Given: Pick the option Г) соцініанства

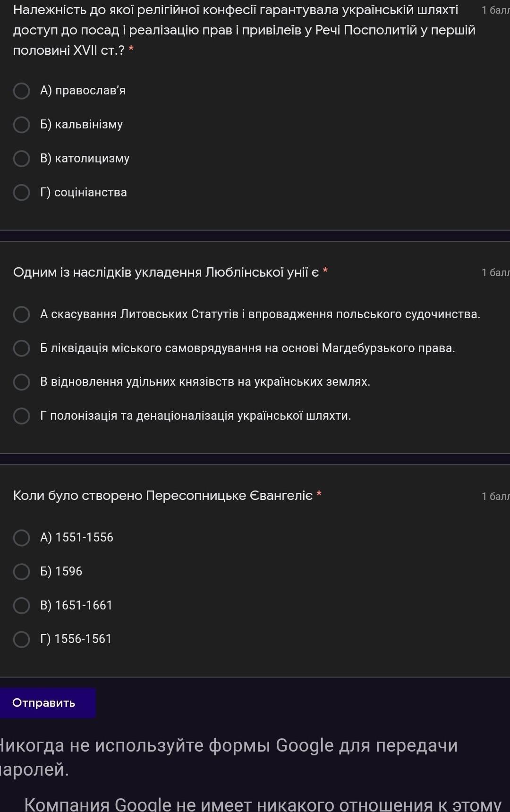Looking at the screenshot, I should [21, 193].
